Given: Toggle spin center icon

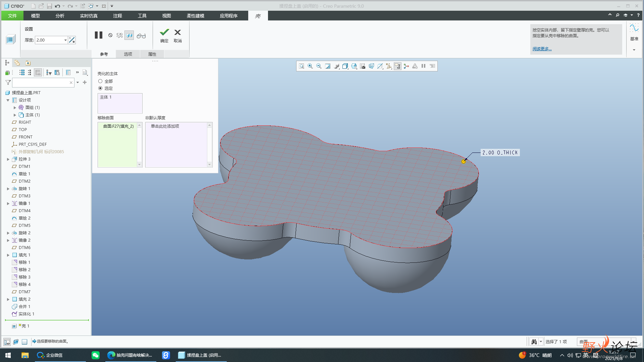Looking at the screenshot, I should 406,66.
